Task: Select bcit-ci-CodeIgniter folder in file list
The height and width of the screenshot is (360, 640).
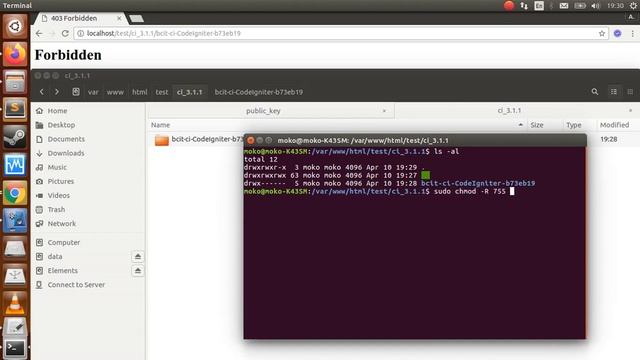Action: pos(198,139)
